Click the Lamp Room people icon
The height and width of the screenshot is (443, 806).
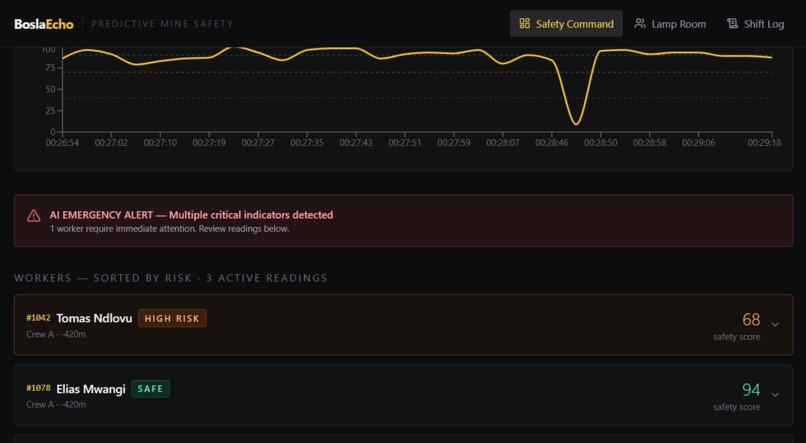tap(640, 24)
